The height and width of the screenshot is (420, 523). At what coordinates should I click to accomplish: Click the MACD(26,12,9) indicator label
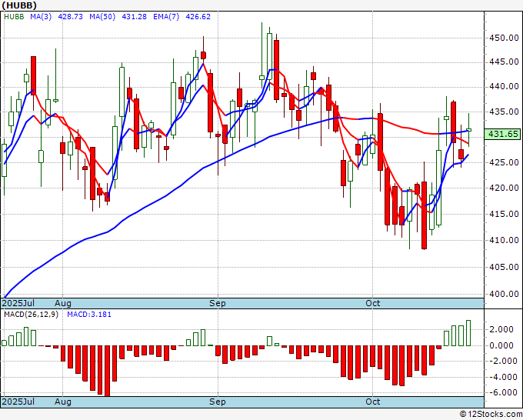point(31,315)
